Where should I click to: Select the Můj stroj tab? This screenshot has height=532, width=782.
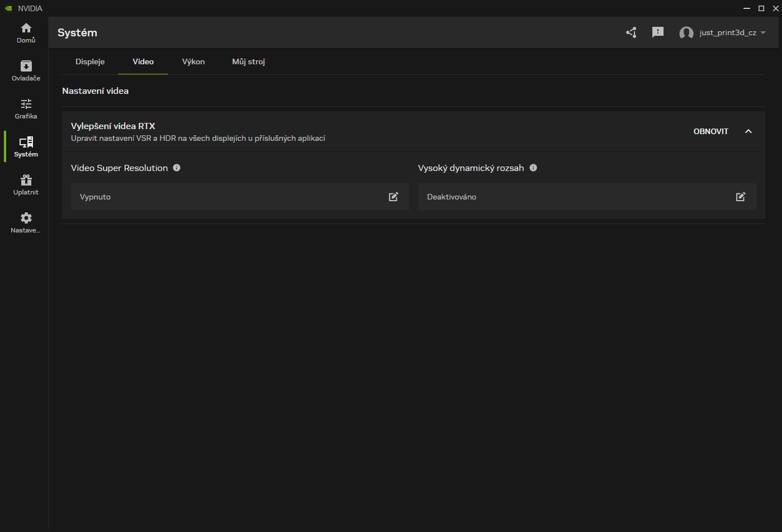click(x=248, y=61)
